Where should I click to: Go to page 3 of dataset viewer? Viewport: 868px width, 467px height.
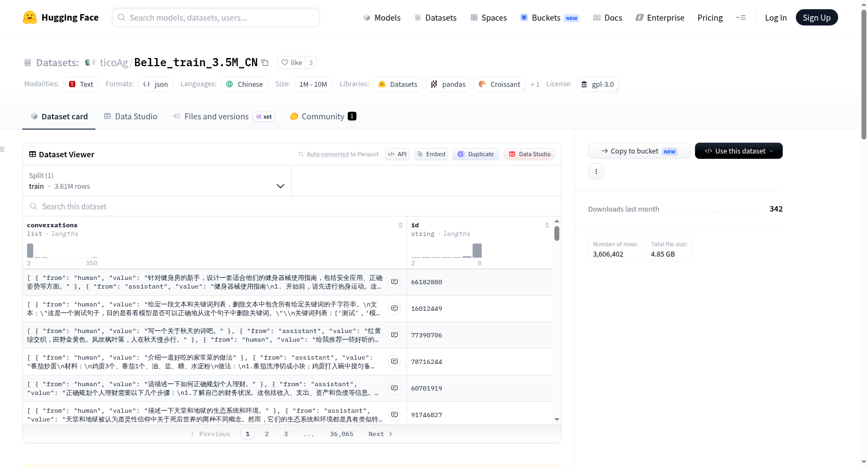[286, 434]
